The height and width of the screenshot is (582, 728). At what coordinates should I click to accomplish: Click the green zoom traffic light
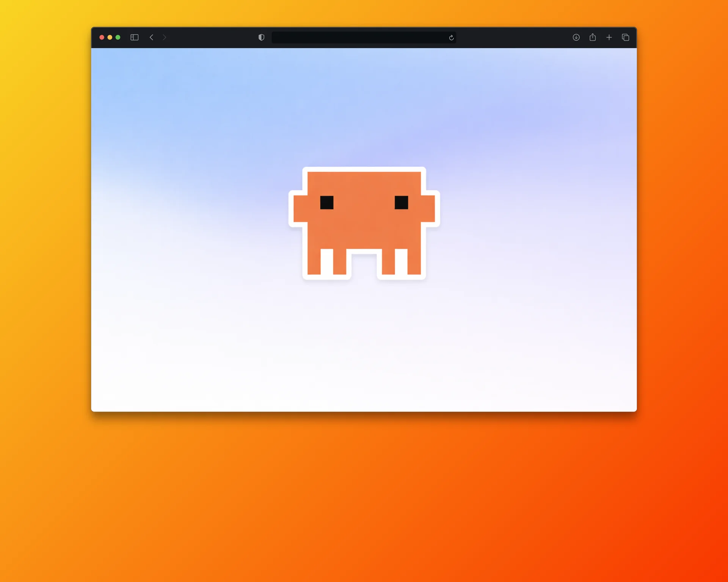click(118, 37)
